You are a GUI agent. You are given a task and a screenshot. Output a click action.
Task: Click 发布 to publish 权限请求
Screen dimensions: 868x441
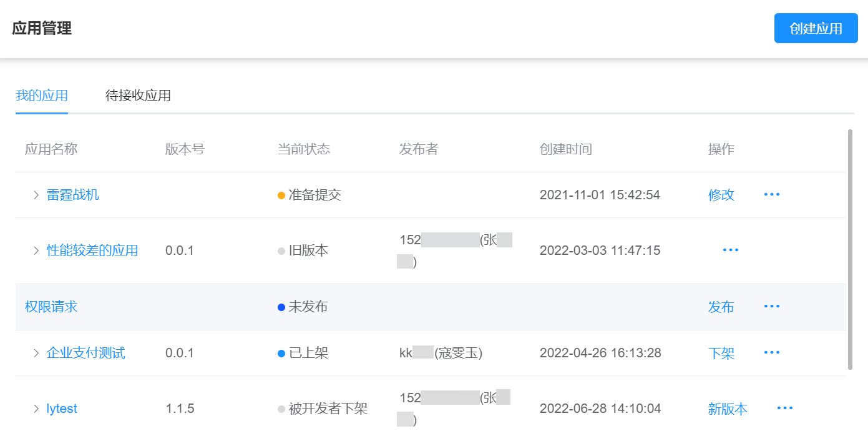coord(721,306)
